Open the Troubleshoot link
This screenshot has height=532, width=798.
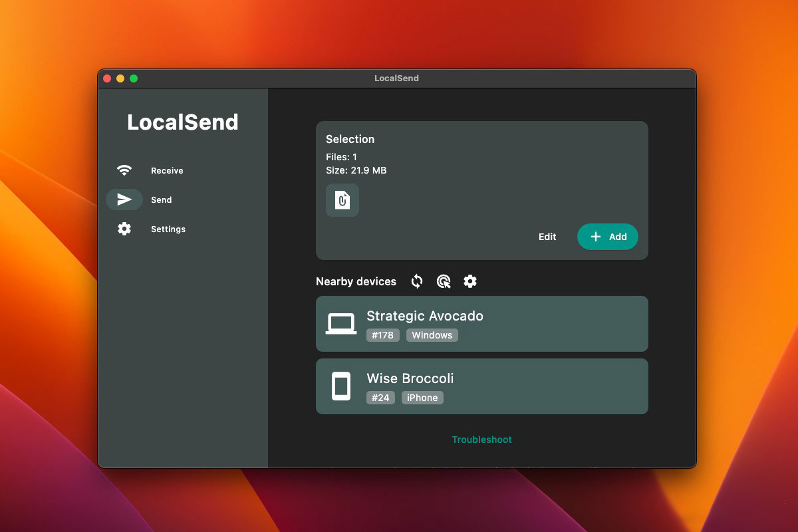482,440
